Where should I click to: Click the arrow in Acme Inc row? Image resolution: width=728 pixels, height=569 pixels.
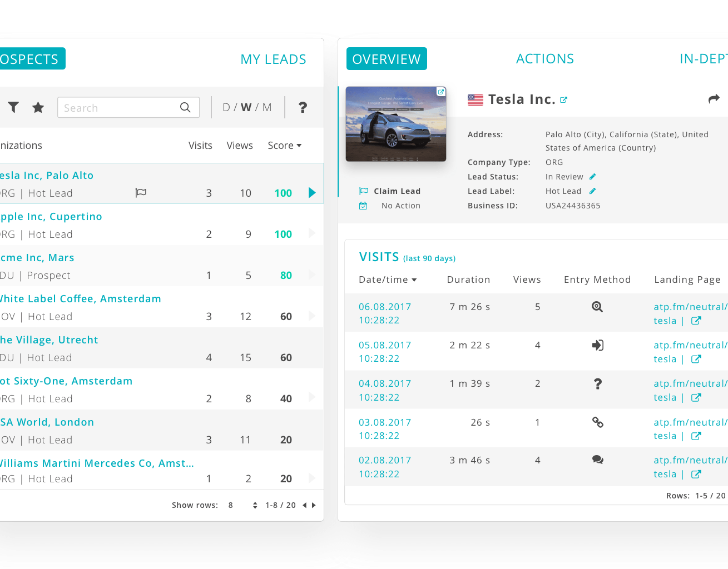click(312, 274)
